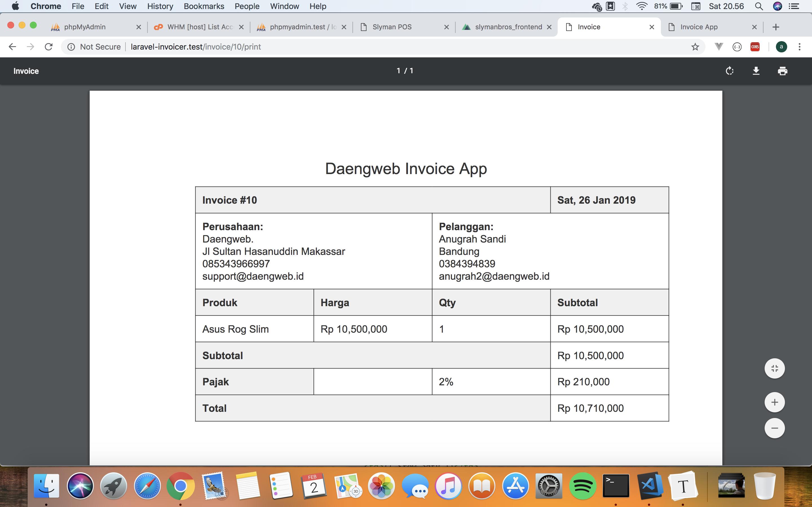The height and width of the screenshot is (507, 812).
Task: Click the page counter 1/1 display
Action: pos(406,71)
